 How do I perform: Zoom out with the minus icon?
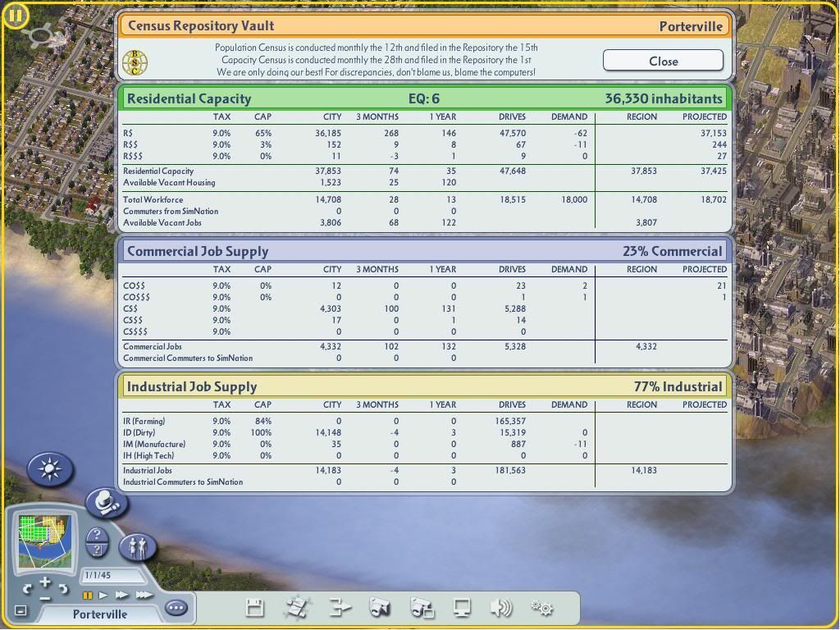(x=45, y=598)
